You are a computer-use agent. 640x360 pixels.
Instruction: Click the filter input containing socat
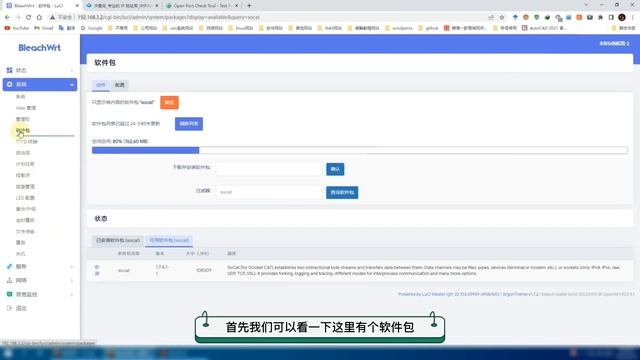(x=269, y=192)
